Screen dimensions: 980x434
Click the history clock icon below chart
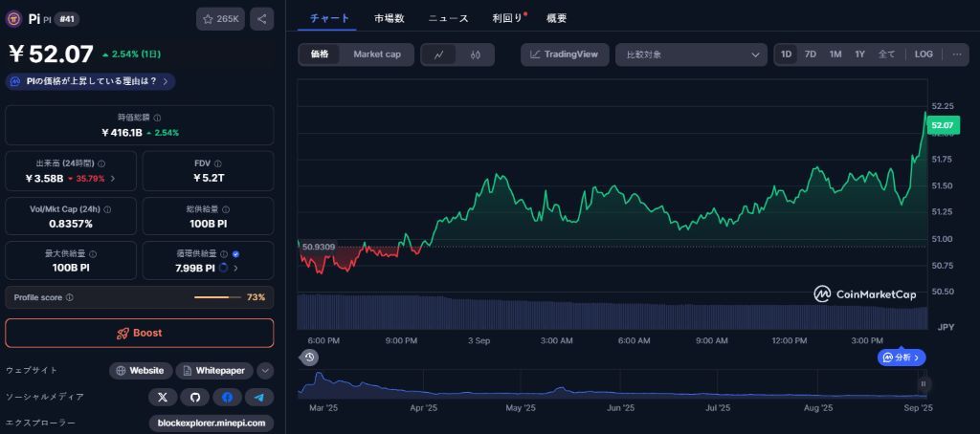coord(309,358)
